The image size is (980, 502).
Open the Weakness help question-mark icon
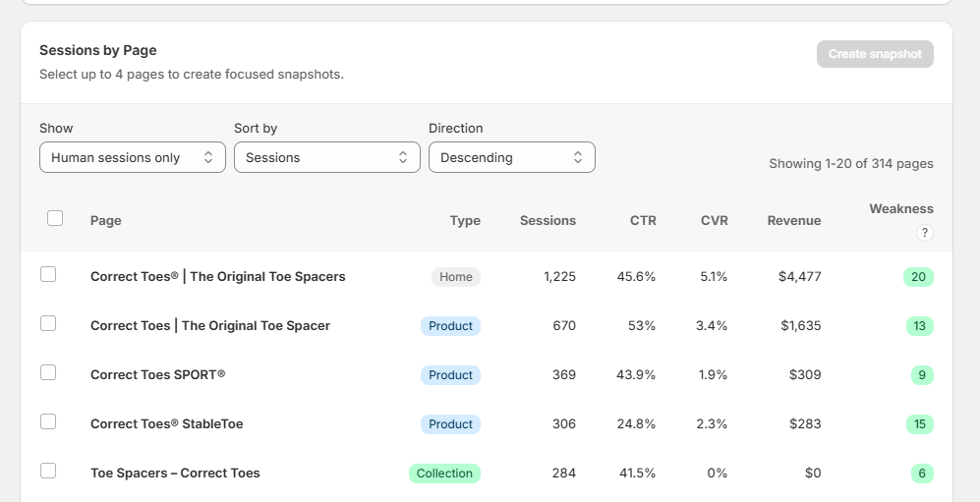924,233
